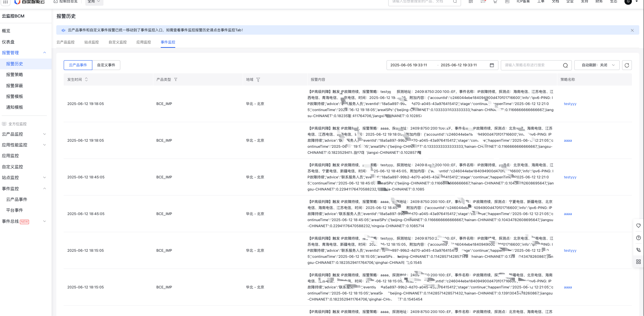Switch to the 站点监控 tab
Image resolution: width=644 pixels, height=316 pixels.
(91, 42)
